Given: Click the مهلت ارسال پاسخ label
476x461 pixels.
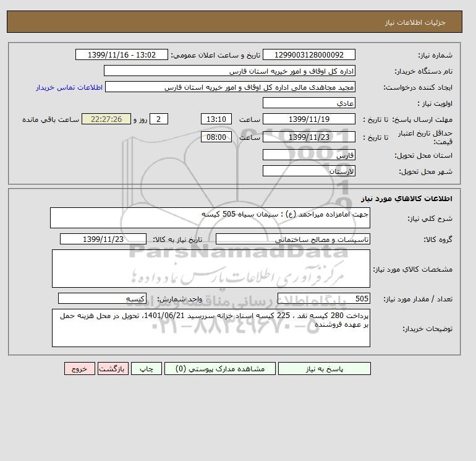Looking at the screenshot, I should [x=422, y=119].
